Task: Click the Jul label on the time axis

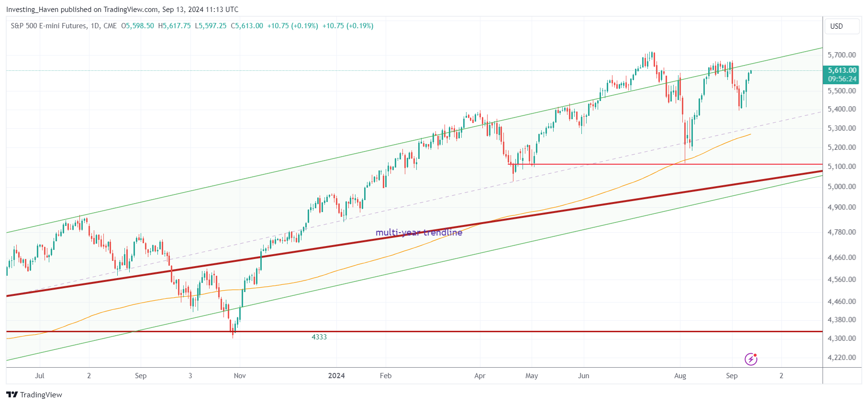Action: 40,376
